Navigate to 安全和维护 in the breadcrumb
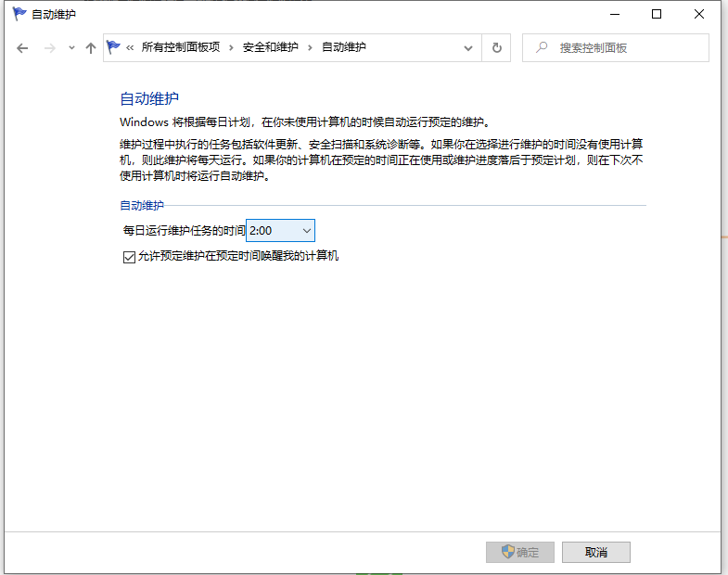 tap(270, 47)
